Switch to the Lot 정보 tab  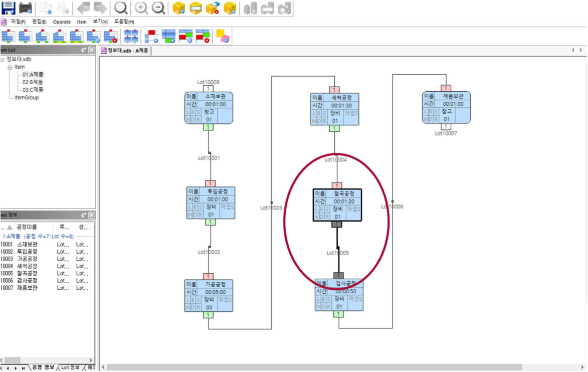pyautogui.click(x=70, y=367)
